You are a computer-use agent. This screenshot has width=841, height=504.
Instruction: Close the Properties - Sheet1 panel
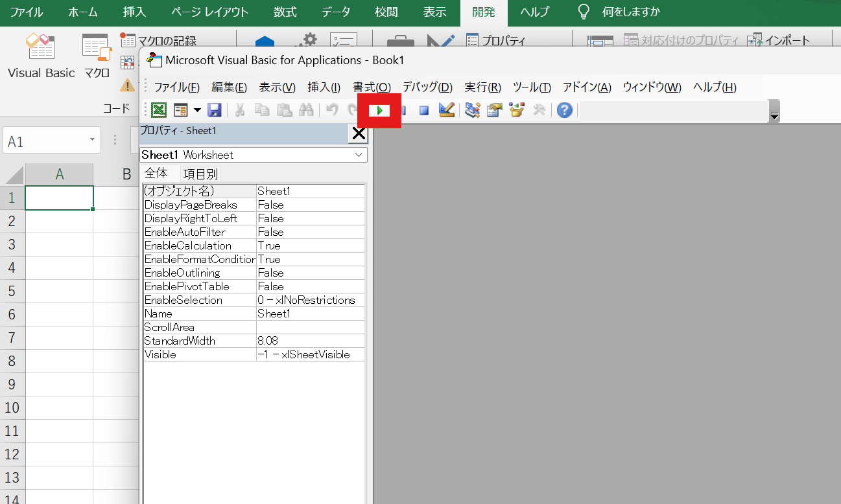click(x=358, y=133)
